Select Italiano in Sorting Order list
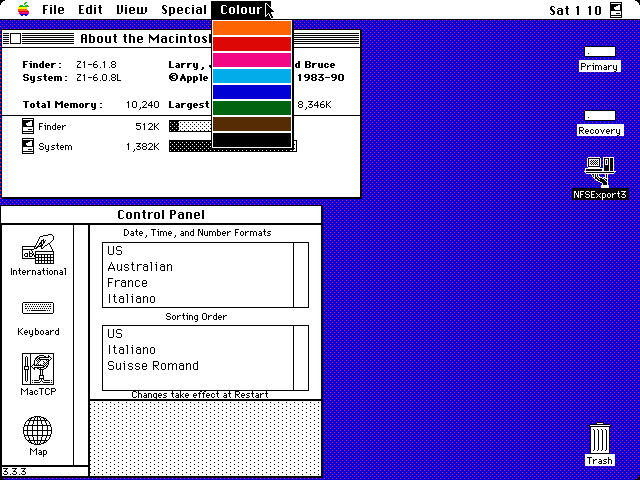Image resolution: width=640 pixels, height=480 pixels. (198, 350)
